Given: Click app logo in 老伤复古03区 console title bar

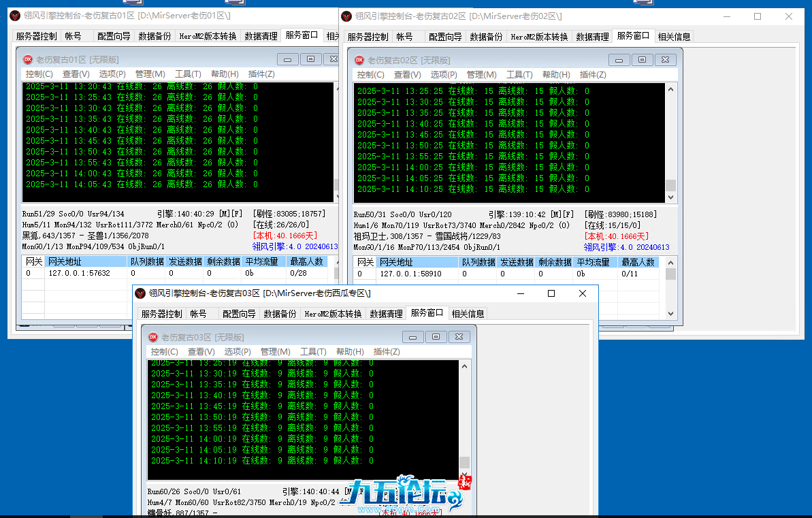Looking at the screenshot, I should click(140, 293).
